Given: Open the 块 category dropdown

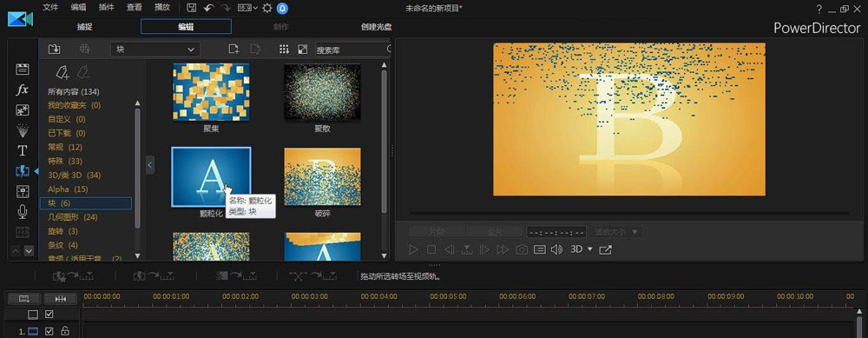Looking at the screenshot, I should (x=155, y=50).
